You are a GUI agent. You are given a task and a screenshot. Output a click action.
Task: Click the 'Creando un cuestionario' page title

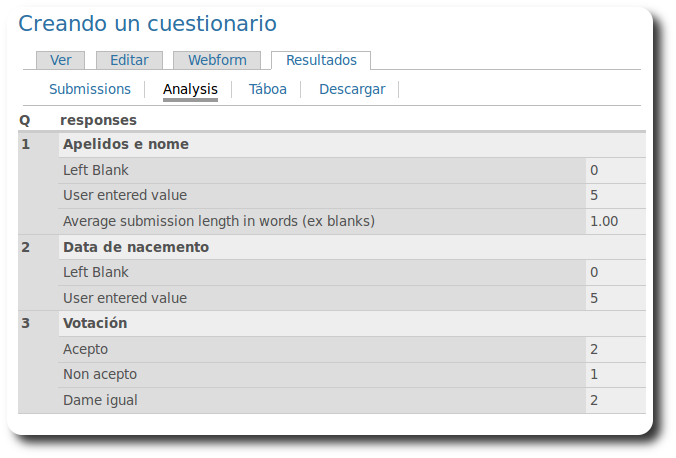click(148, 24)
